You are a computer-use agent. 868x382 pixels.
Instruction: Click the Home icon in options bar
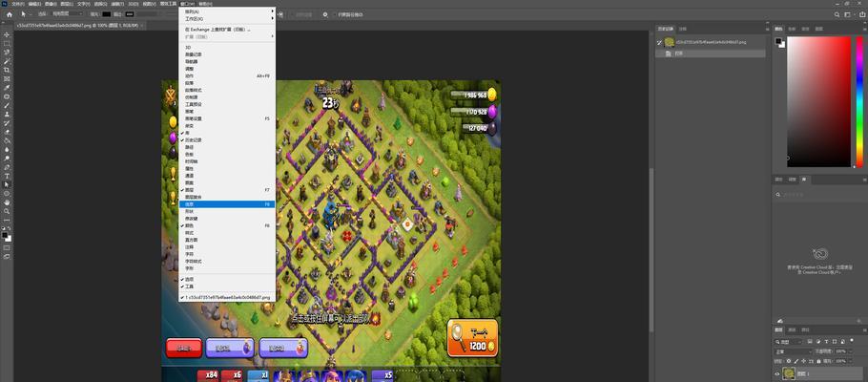(9, 14)
